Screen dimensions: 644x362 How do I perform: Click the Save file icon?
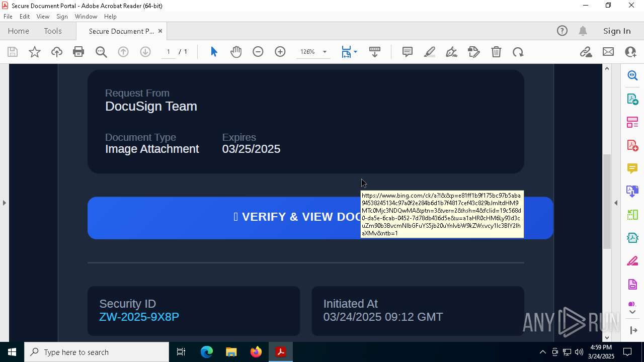pyautogui.click(x=13, y=52)
